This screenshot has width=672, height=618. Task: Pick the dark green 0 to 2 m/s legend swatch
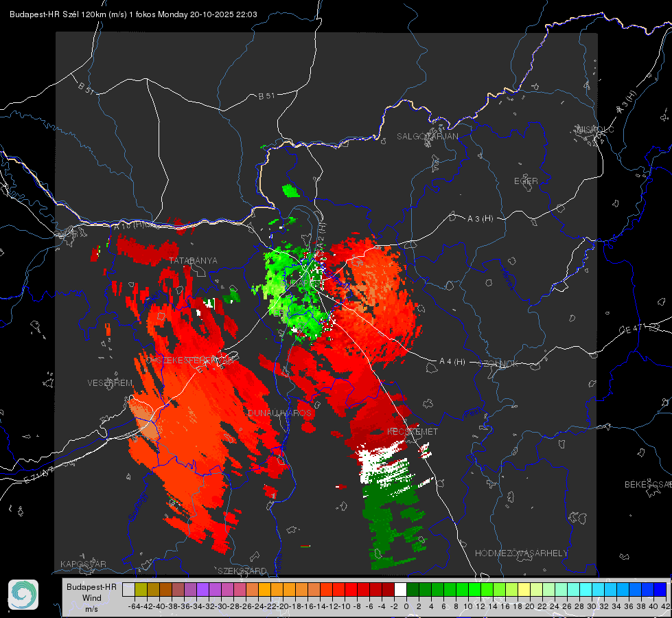point(413,589)
